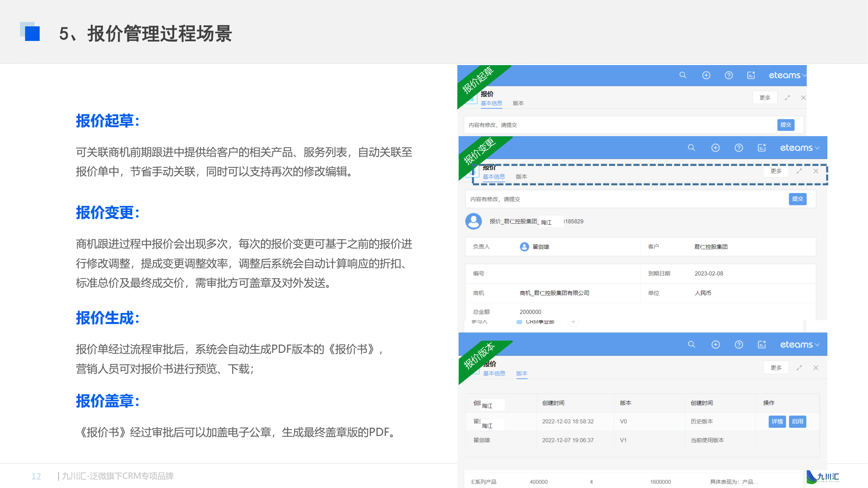Viewport: 868px width, 488px height.
Task: Click notes icon in 报价起草 header
Action: click(x=751, y=75)
